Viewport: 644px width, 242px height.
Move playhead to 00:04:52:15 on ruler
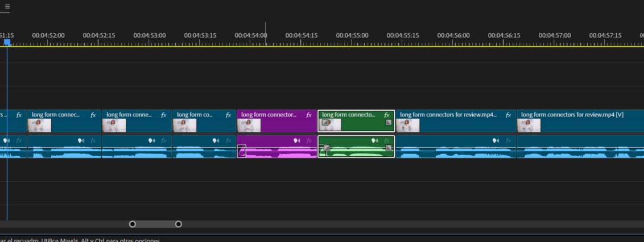pos(99,36)
